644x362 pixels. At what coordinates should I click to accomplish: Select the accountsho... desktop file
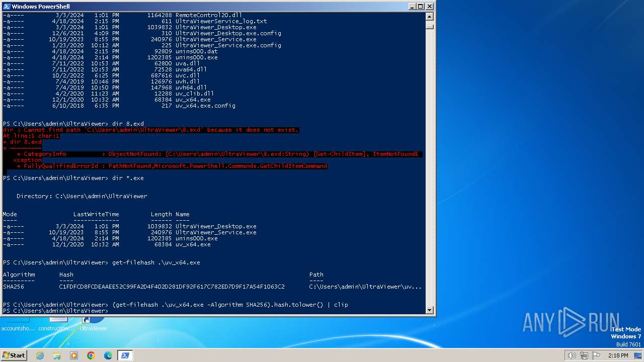(x=18, y=323)
